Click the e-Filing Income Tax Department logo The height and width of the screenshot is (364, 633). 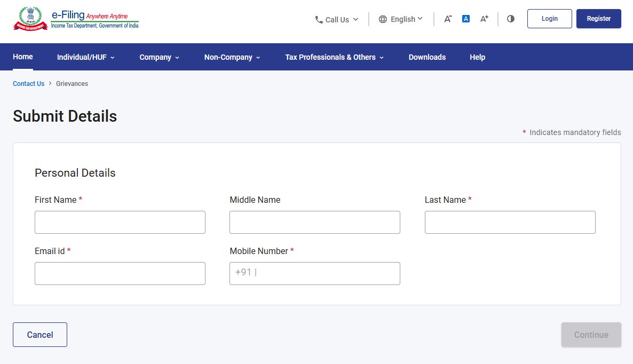coord(76,19)
